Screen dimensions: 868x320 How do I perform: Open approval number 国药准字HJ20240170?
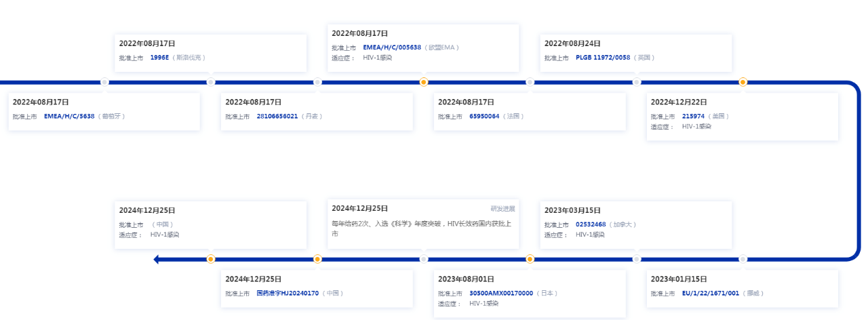click(x=288, y=294)
